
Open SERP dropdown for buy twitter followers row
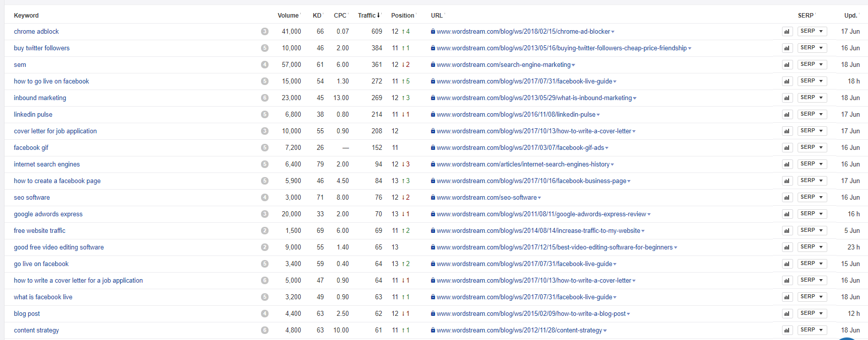coord(812,48)
